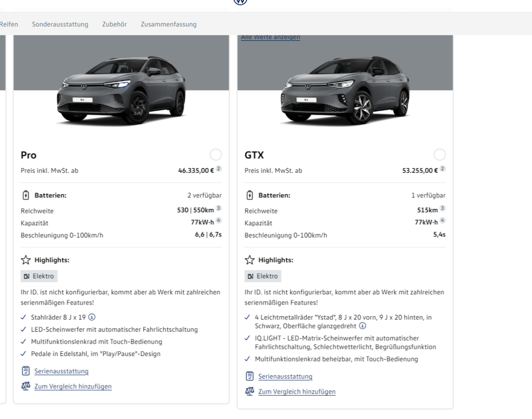
Task: Click the Elektro tag in the GTX card
Action: [263, 276]
